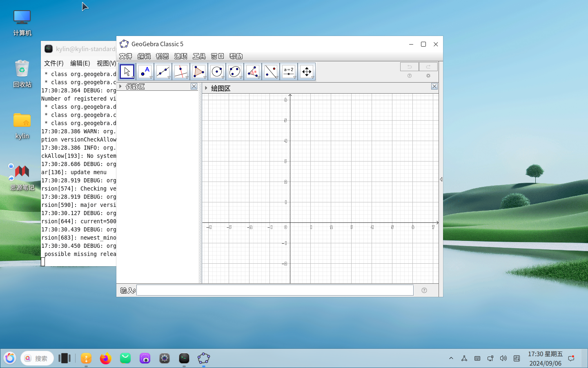Image resolution: width=588 pixels, height=368 pixels.
Task: Switch to GeoGebra in taskbar
Action: [204, 359]
